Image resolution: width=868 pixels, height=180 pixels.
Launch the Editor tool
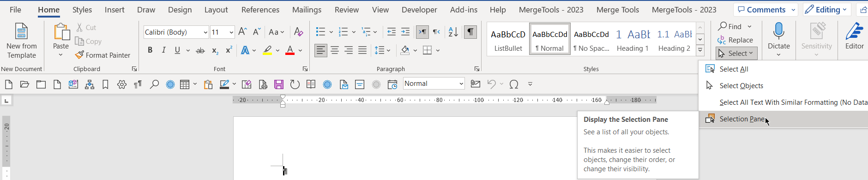coord(854,36)
